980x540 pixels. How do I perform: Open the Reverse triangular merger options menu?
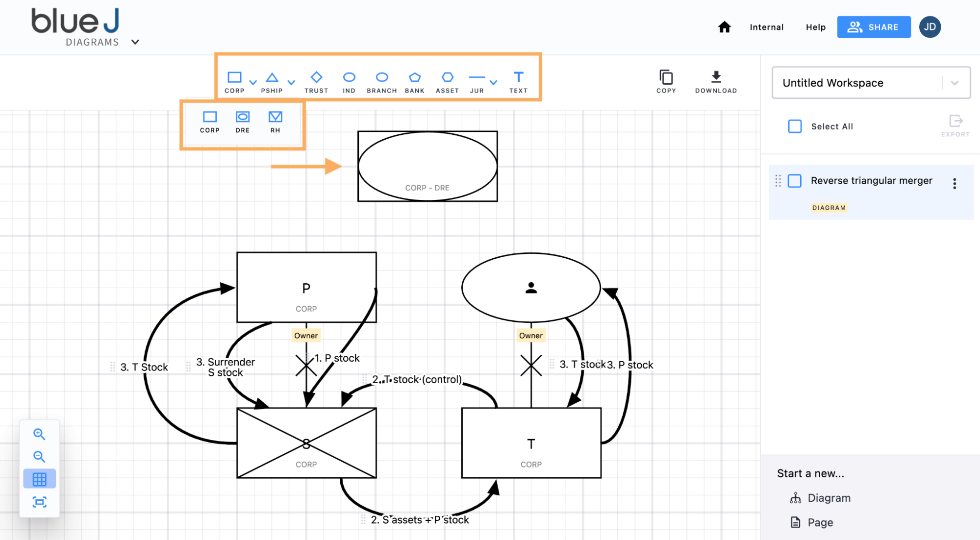tap(954, 184)
